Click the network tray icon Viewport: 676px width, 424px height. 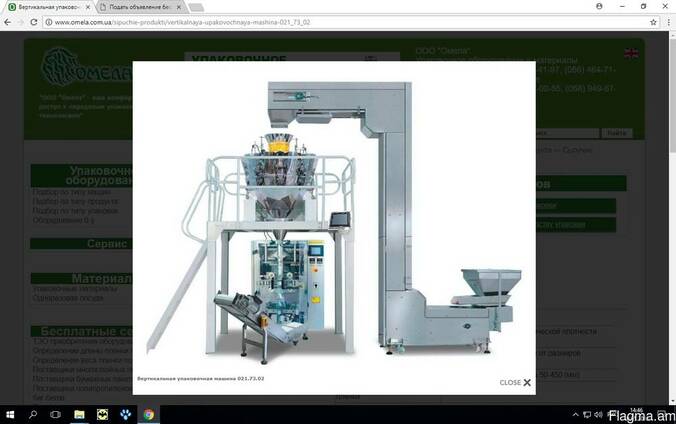pos(587,415)
